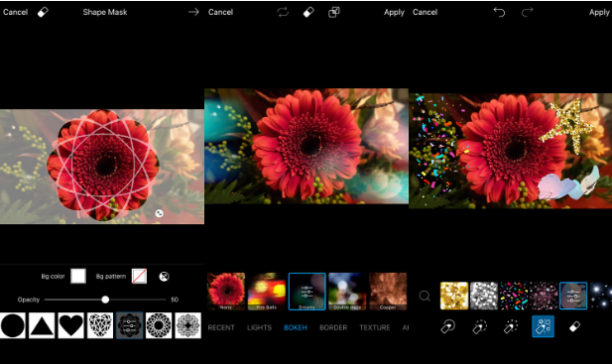The height and width of the screenshot is (364, 612).
Task: Open settings on the selected flower shape mask
Action: coord(130,325)
